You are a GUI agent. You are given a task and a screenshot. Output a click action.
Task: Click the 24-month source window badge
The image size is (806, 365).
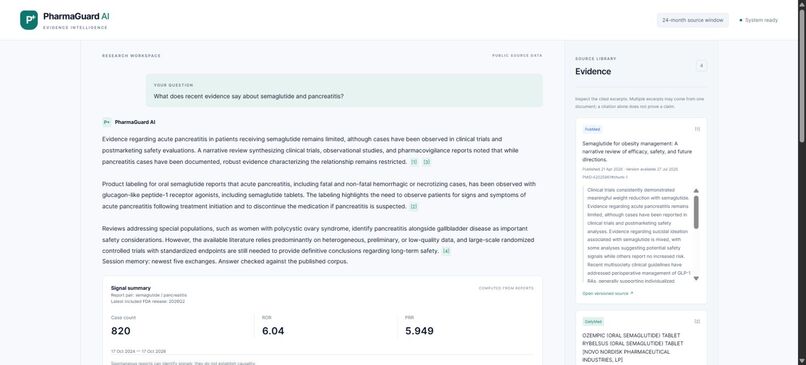[692, 20]
